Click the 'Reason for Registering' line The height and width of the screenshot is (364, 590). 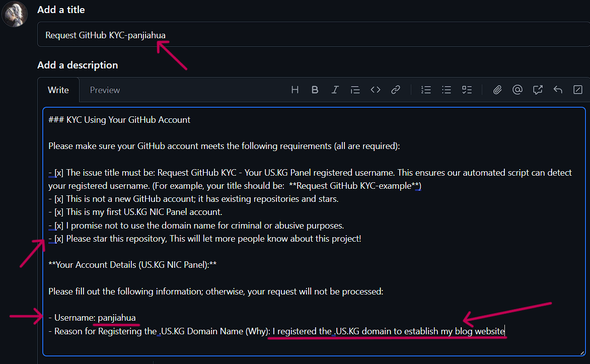276,331
